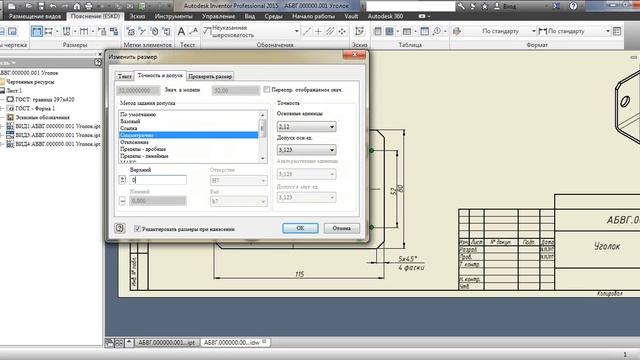Open the Размещение видов ribbon tab

pyautogui.click(x=35, y=16)
